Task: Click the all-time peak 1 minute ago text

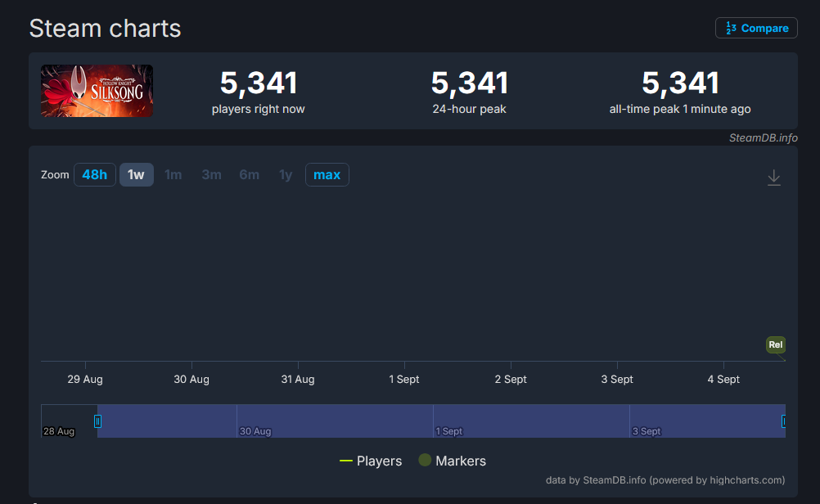Action: (680, 110)
